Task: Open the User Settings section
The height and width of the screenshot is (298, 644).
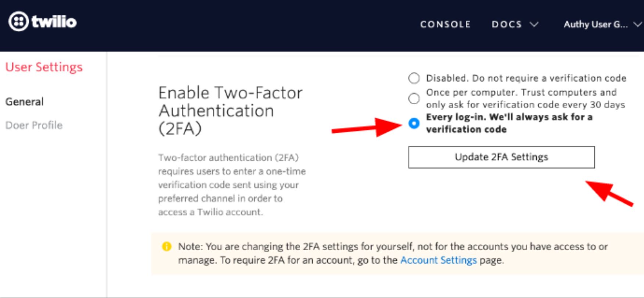Action: tap(43, 67)
